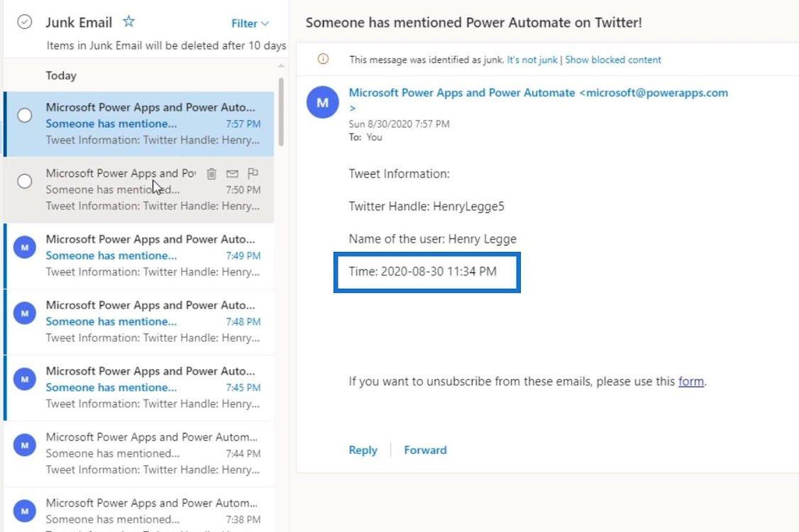Click avatar of the 7:49 PM email
The width and height of the screenshot is (799, 532).
coord(24,248)
